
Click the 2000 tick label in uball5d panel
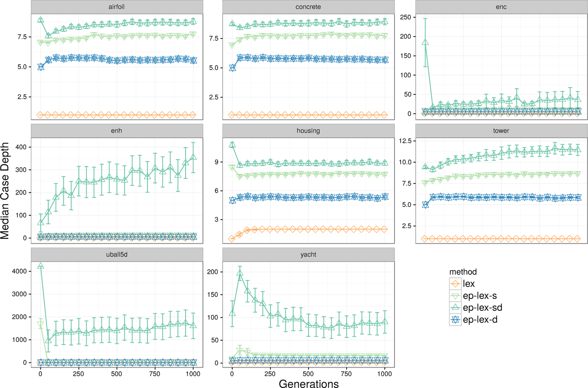coord(19,317)
